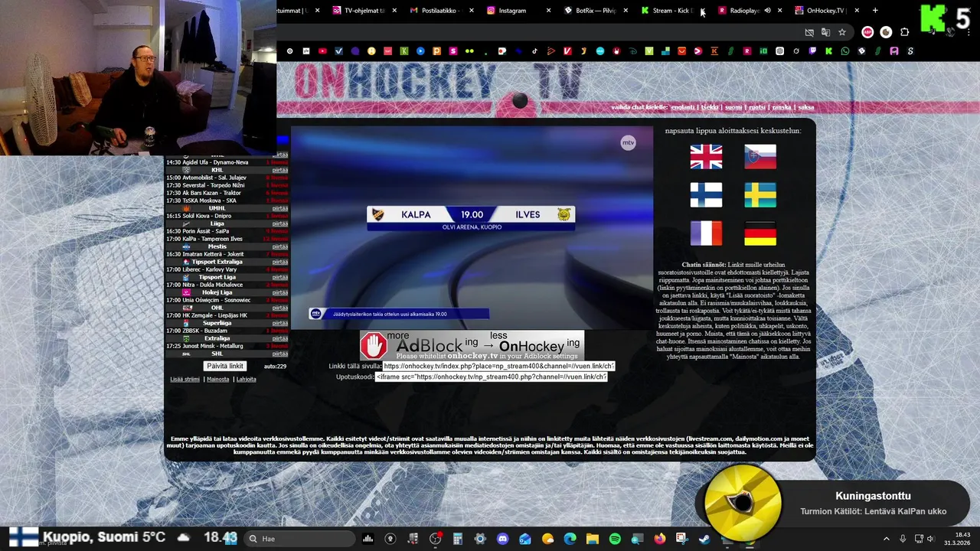Collapse the Hokej Liga section
The width and height of the screenshot is (980, 551).
tap(280, 292)
